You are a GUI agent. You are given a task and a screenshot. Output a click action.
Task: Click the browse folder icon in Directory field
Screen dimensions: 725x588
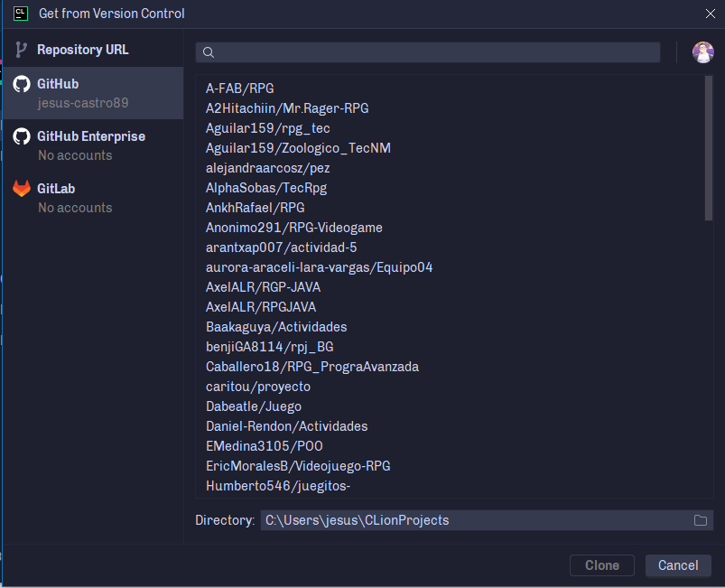click(701, 520)
